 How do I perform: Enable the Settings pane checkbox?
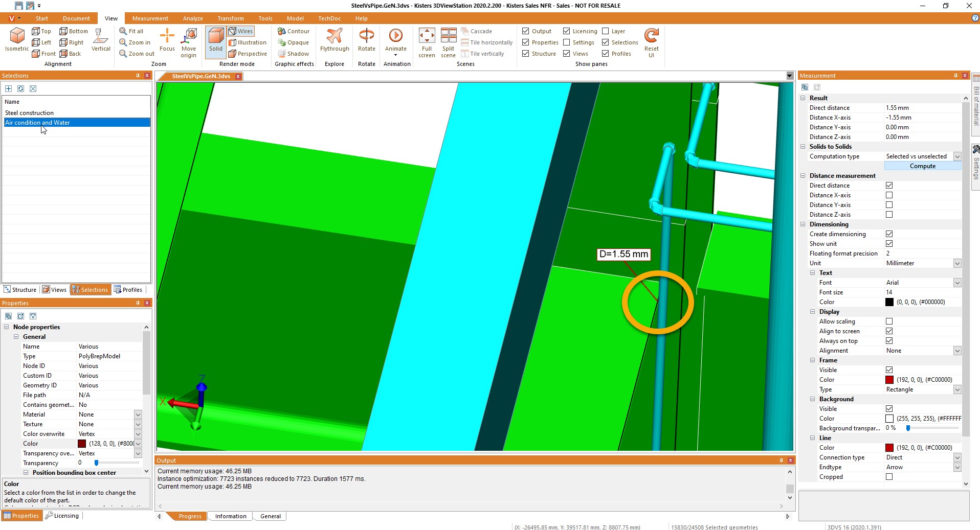pos(567,42)
